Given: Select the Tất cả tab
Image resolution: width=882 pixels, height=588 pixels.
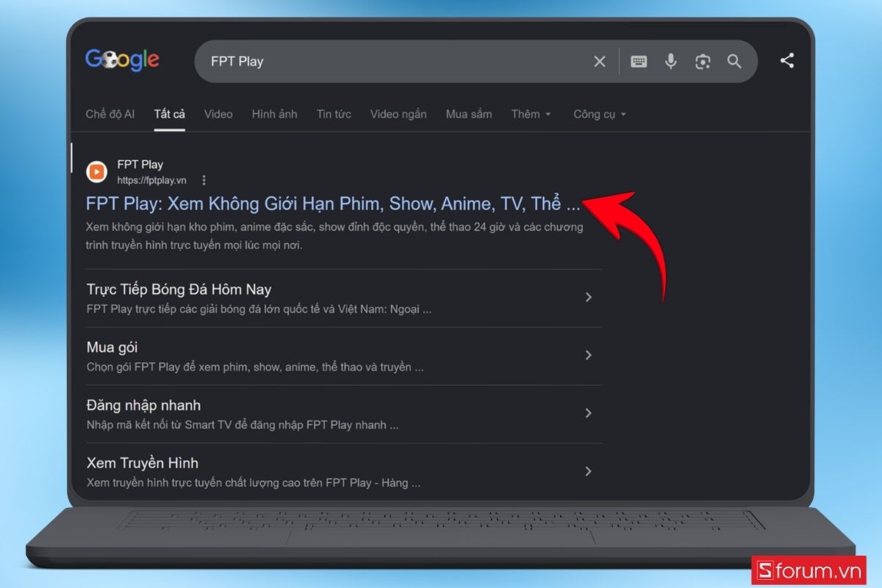Looking at the screenshot, I should (x=170, y=114).
